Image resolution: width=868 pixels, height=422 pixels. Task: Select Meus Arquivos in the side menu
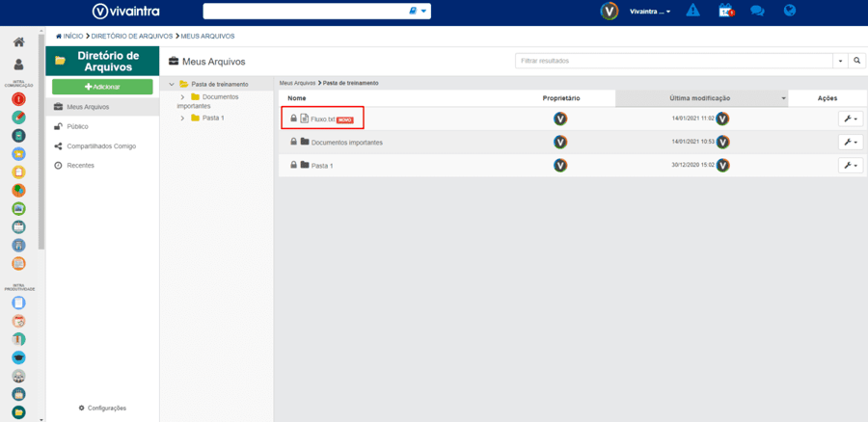tap(102, 107)
